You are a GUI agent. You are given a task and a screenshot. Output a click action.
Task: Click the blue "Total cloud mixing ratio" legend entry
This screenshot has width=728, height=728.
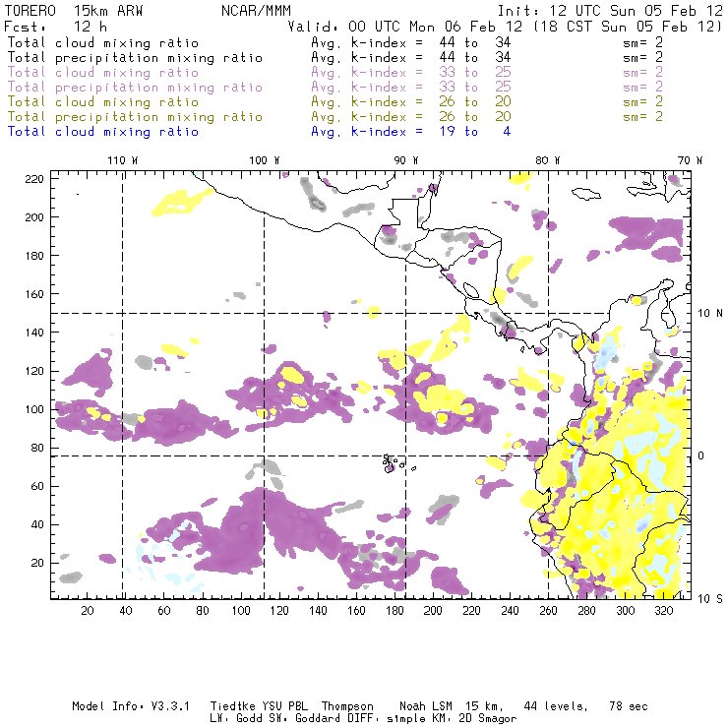pyautogui.click(x=103, y=132)
